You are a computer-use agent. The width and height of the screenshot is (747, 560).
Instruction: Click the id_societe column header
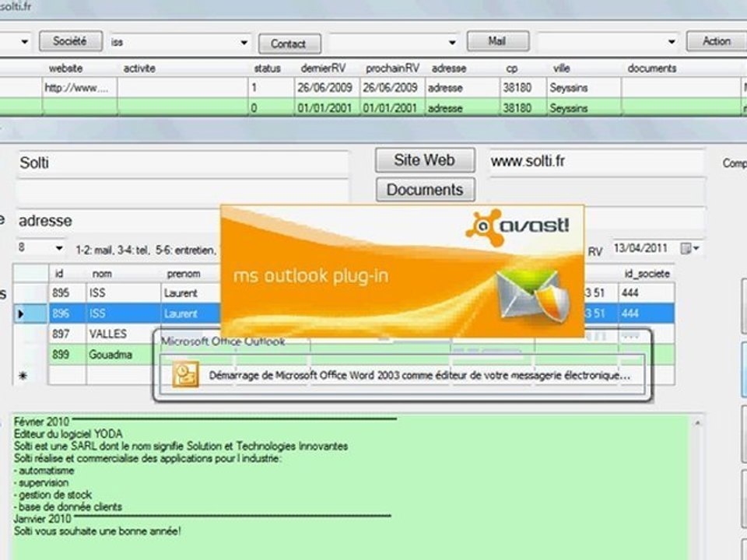647,274
